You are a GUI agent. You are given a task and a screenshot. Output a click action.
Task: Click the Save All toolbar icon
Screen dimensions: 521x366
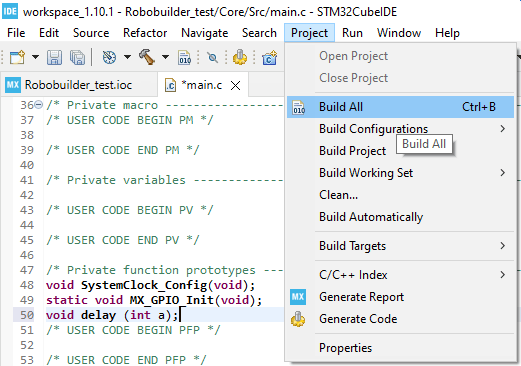tap(77, 57)
